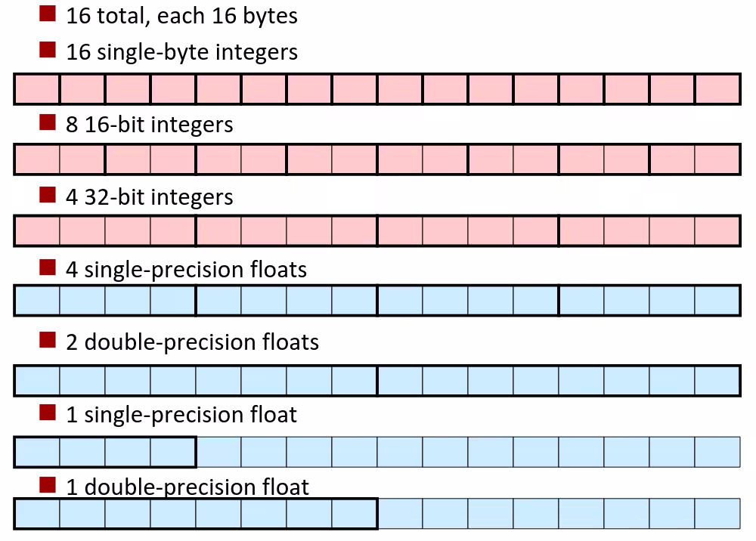Image resolution: width=756 pixels, height=541 pixels.
Task: Select the '16 single-byte integers' label
Action: pyautogui.click(x=181, y=52)
